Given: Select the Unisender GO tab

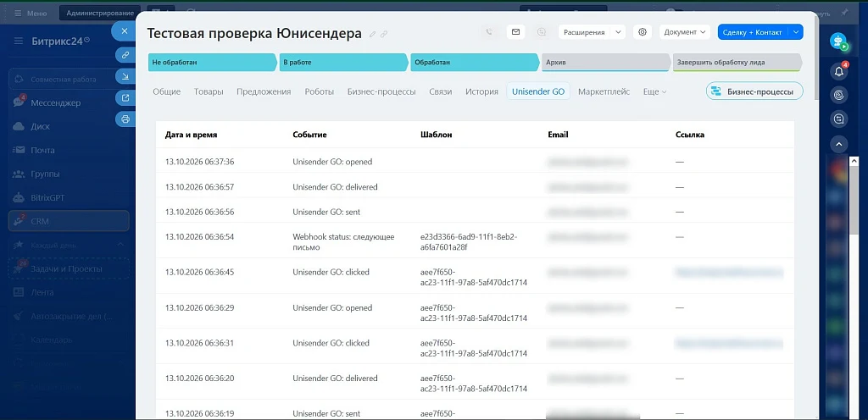Looking at the screenshot, I should (x=538, y=91).
